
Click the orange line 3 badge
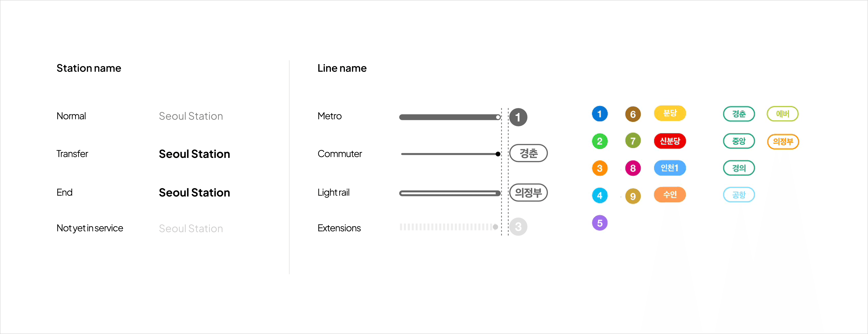tap(600, 168)
